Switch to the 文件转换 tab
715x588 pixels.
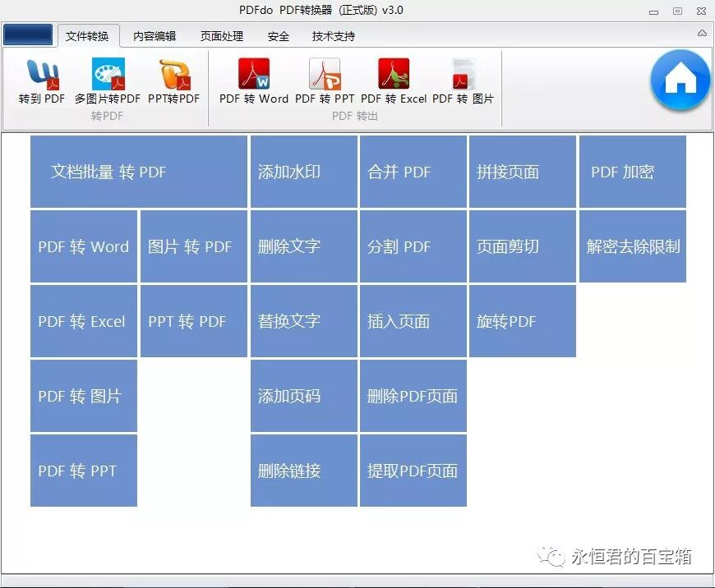click(87, 36)
